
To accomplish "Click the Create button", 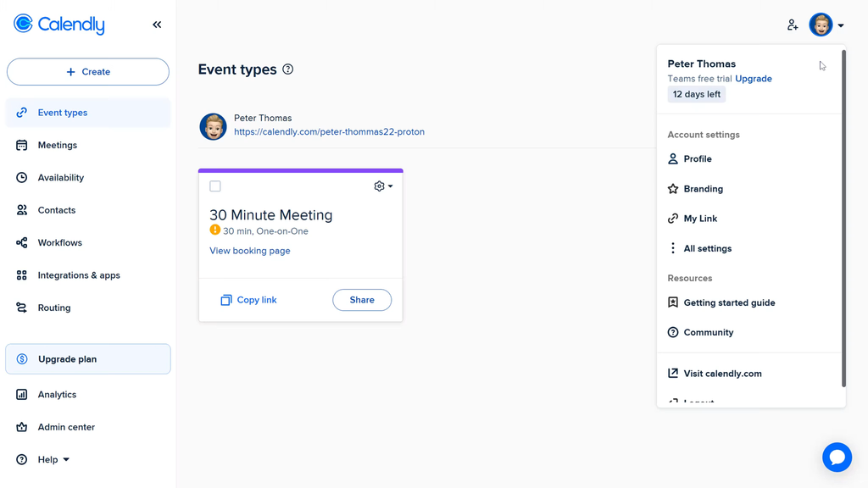I will click(x=88, y=72).
